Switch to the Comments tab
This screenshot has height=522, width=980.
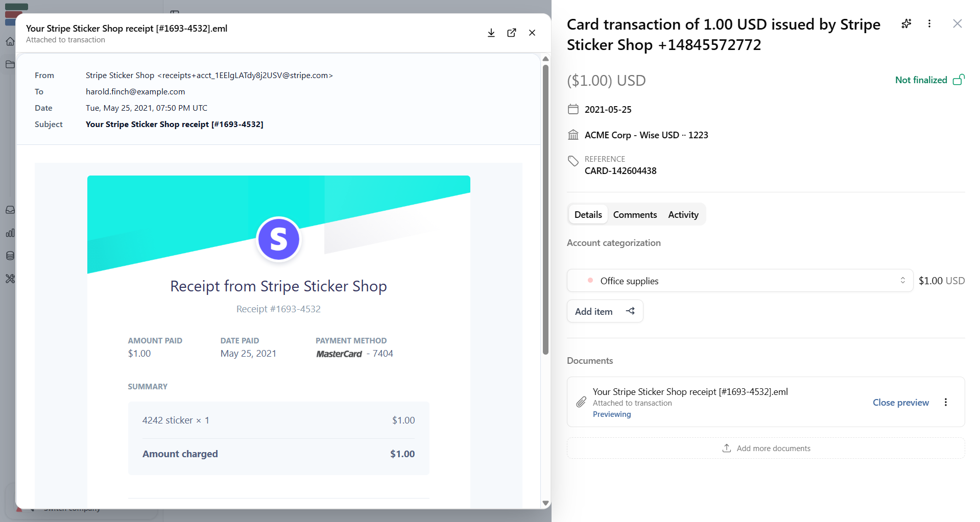coord(634,214)
